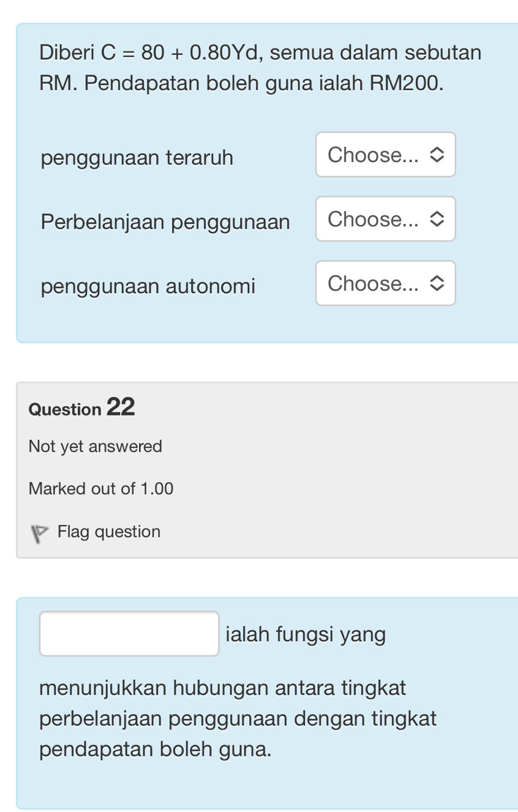Click the 'Marked out of 1.00' text
This screenshot has width=518, height=812.
[101, 489]
